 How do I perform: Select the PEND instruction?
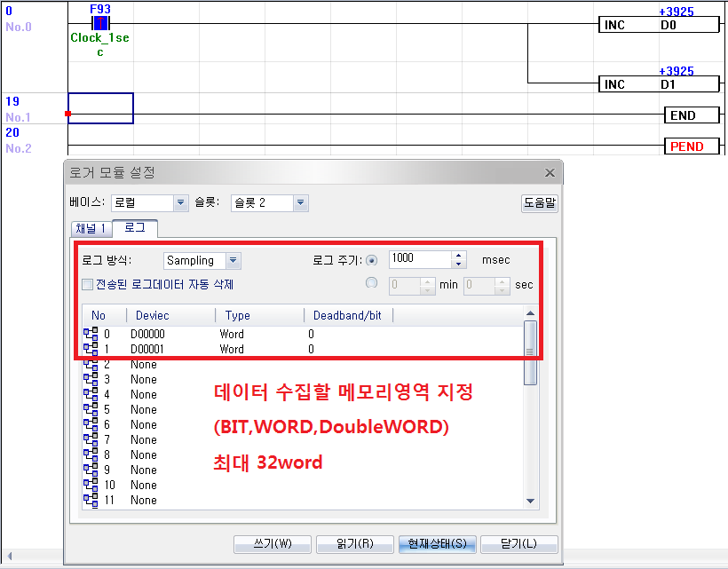(692, 146)
